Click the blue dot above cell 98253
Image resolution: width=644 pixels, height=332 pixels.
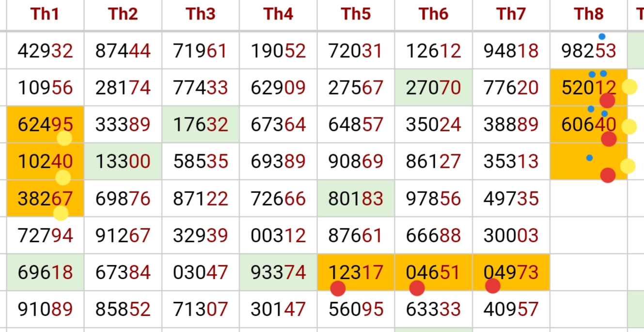(x=602, y=36)
